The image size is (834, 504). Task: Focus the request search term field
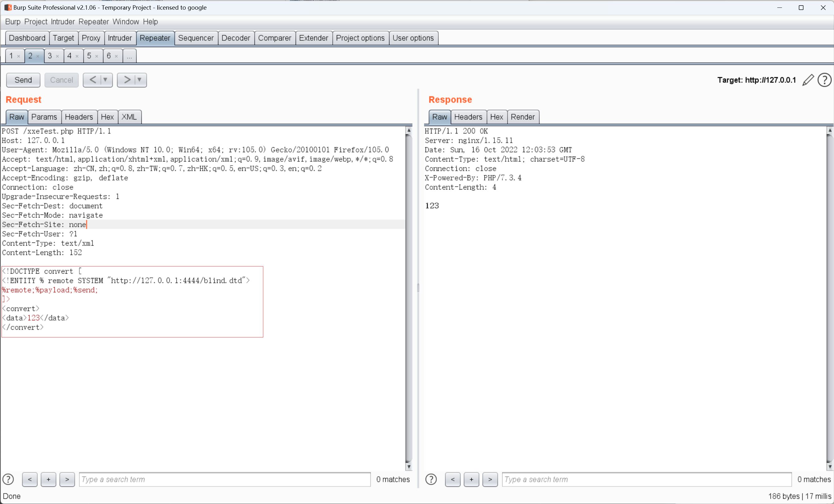coord(225,479)
